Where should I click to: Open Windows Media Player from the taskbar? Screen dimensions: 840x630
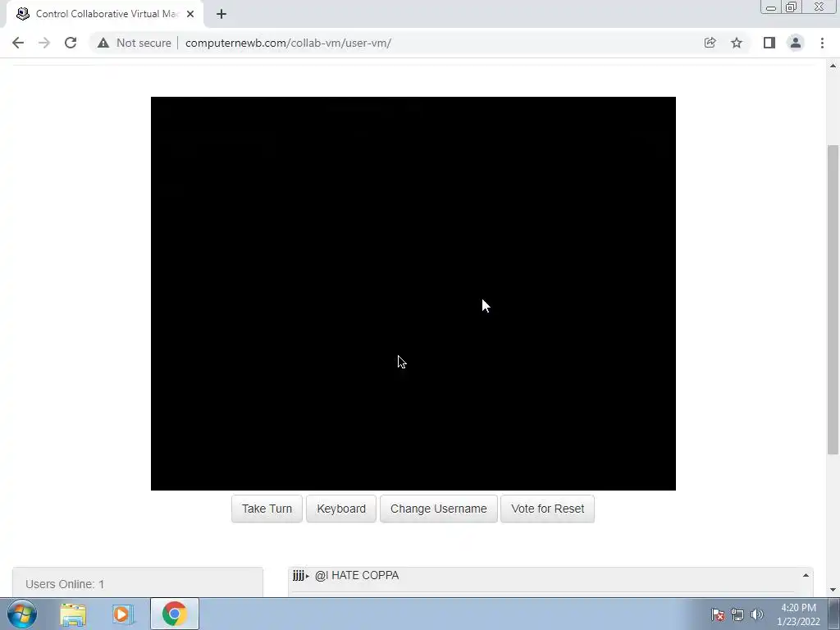(x=123, y=614)
